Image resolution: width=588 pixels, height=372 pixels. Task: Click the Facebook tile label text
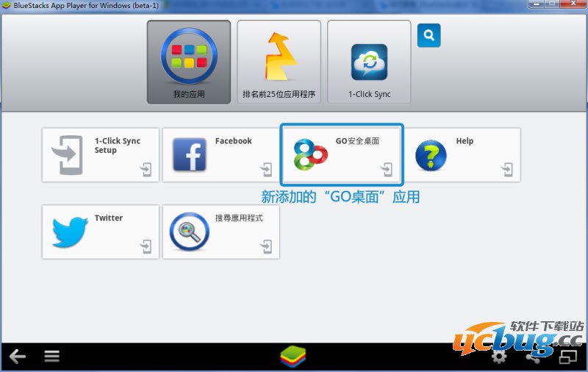tap(233, 141)
